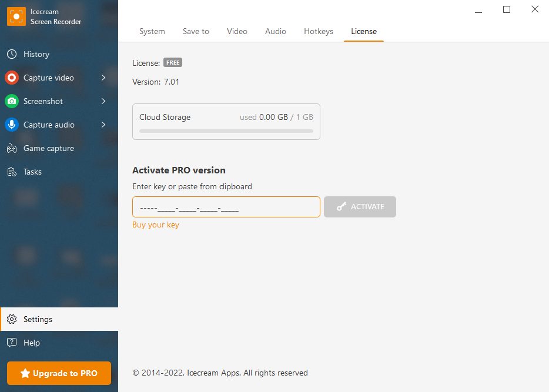Open the History panel
Viewport: 549px width, 392px height.
[x=35, y=54]
